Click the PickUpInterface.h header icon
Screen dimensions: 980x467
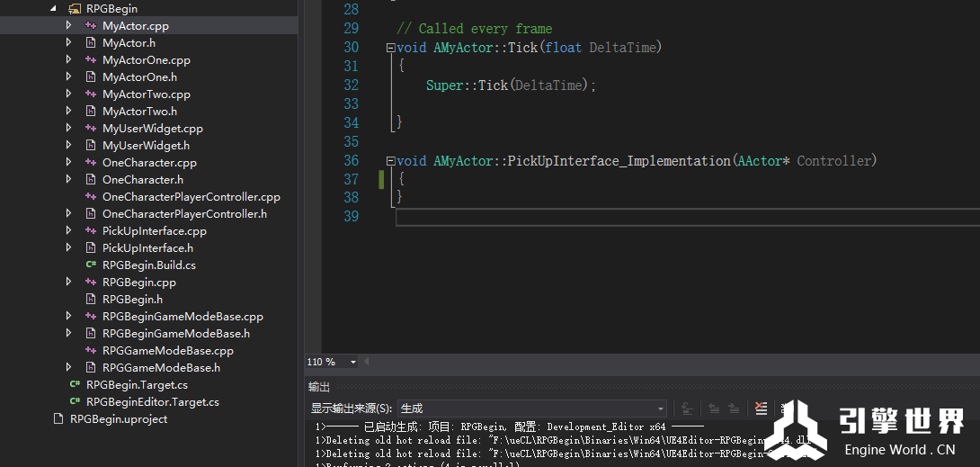point(91,248)
